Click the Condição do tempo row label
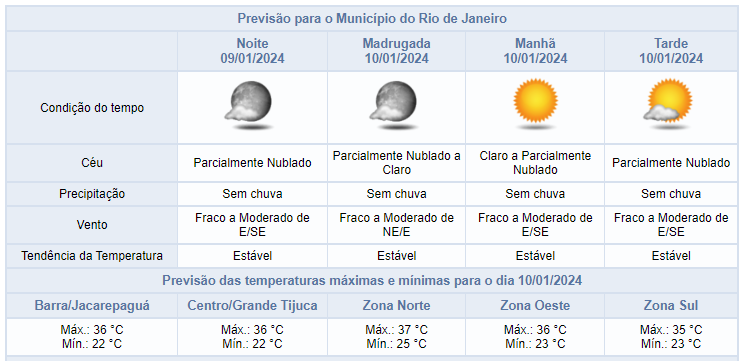The width and height of the screenshot is (743, 361). (x=92, y=108)
